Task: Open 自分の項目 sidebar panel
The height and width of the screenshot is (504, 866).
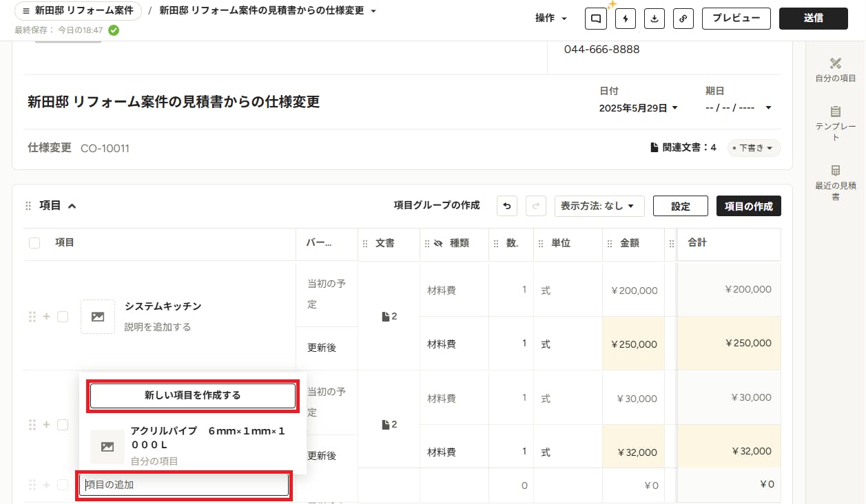Action: tap(835, 70)
